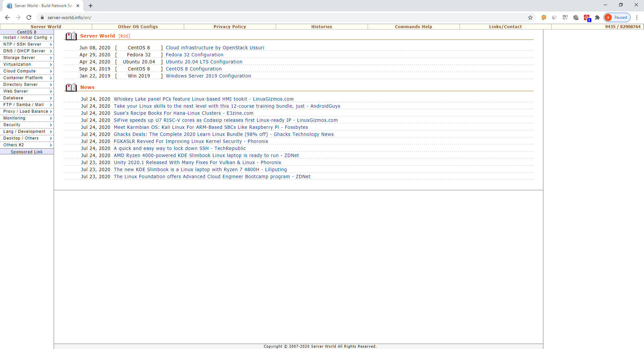Open the Extensions puzzle piece menu
The image size is (644, 349).
point(597,17)
